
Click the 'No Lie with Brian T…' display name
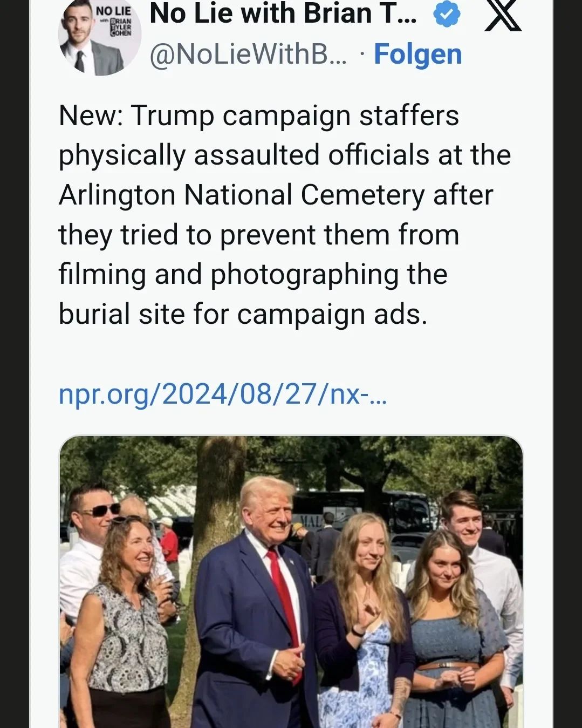point(283,13)
